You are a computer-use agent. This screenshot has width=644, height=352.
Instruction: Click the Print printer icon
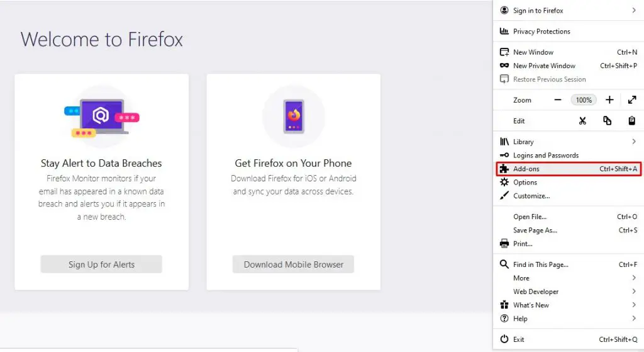(x=504, y=244)
